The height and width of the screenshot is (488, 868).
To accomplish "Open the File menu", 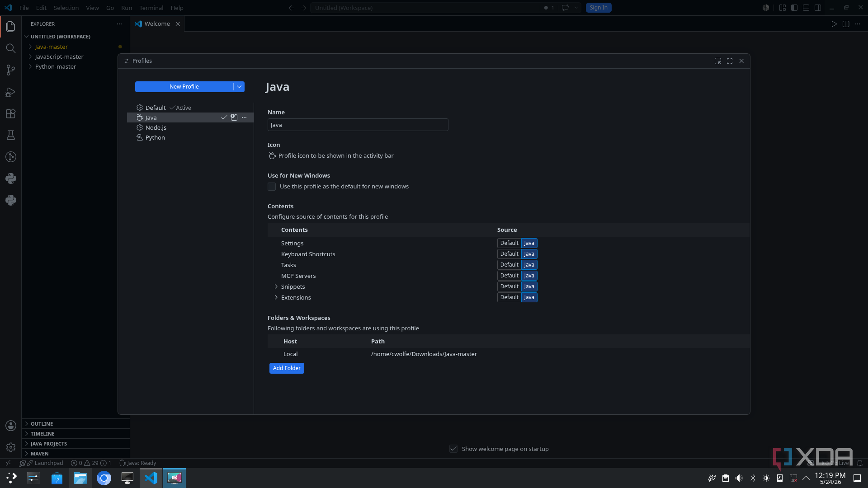I will 24,8.
